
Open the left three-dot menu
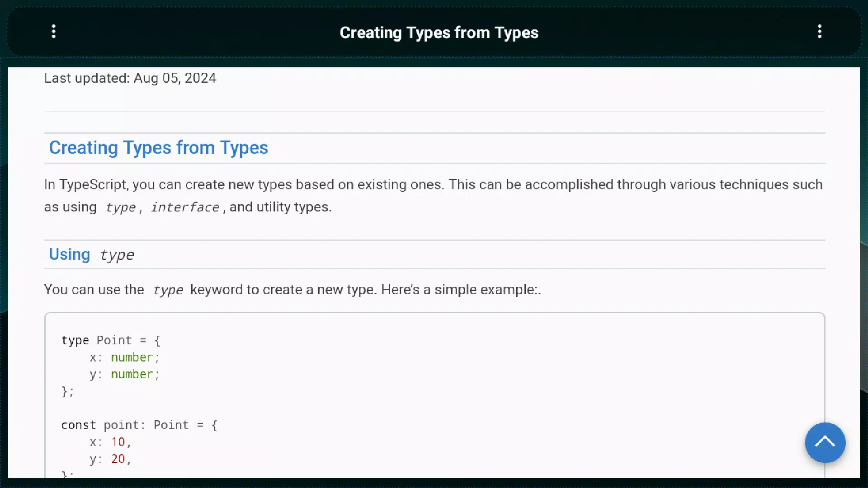click(54, 32)
